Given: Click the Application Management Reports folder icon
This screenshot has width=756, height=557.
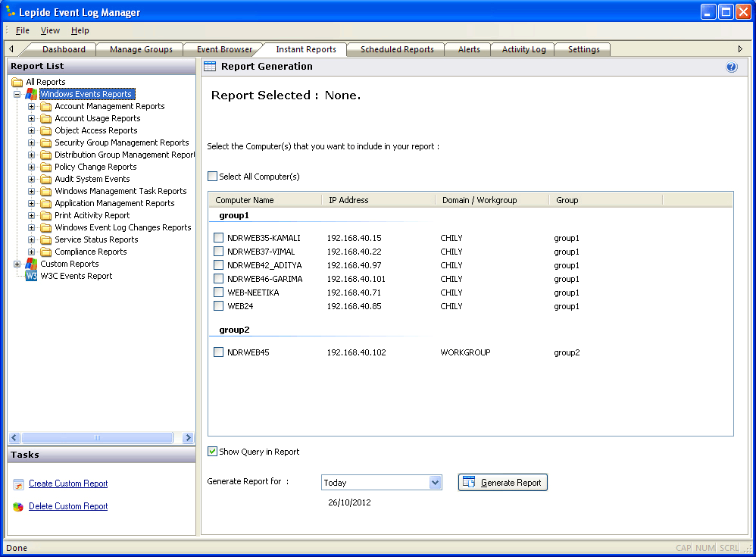Looking at the screenshot, I should 46,203.
